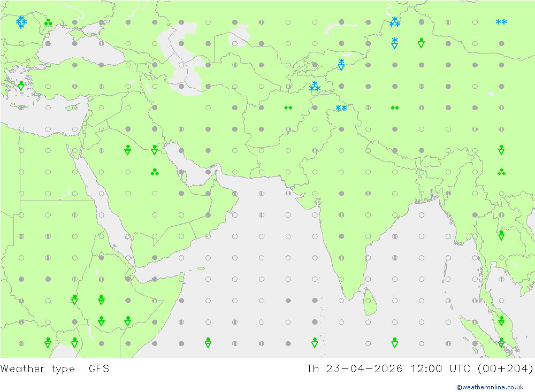Click green double-dot rain symbol over western Tibet
The height and width of the screenshot is (392, 535).
click(x=395, y=108)
